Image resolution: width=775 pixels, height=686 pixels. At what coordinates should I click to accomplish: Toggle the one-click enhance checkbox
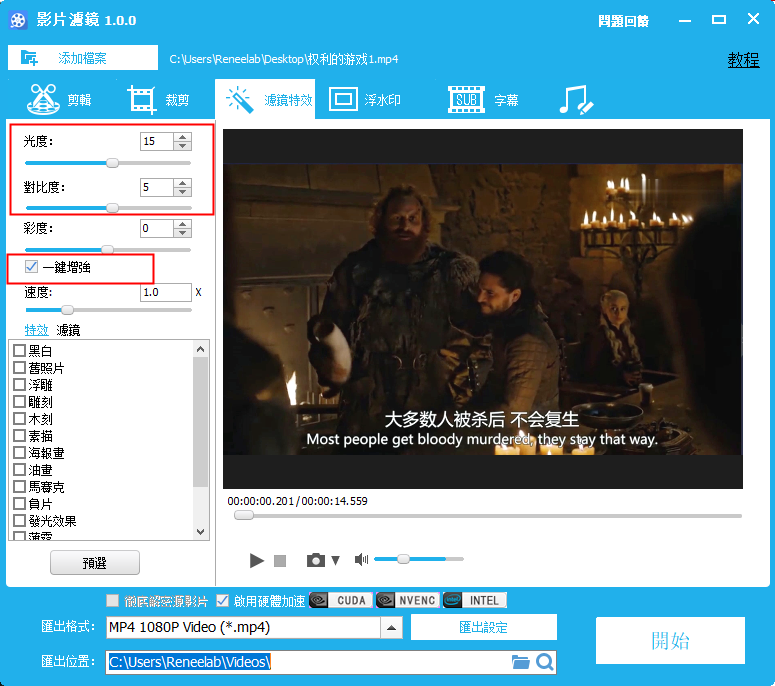(31, 267)
